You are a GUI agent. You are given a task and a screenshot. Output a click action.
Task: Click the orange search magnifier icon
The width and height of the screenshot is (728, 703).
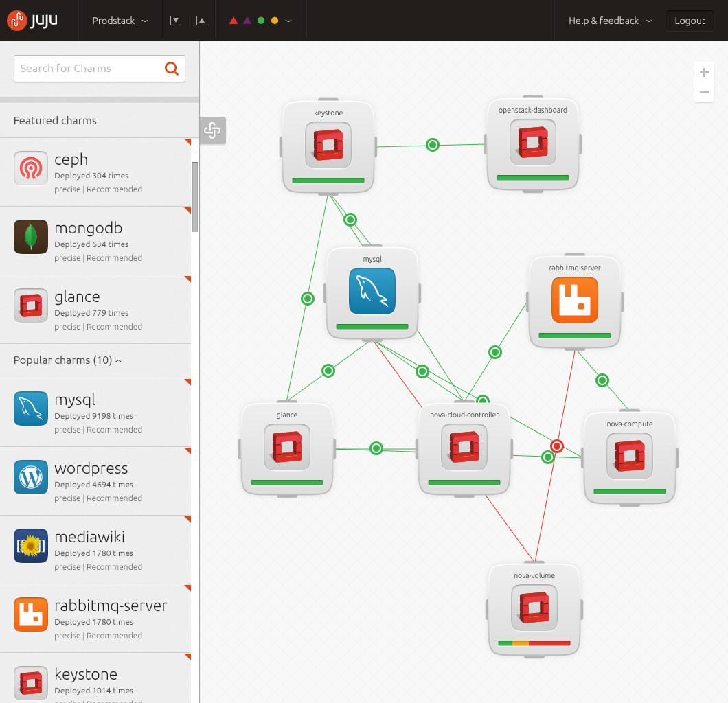click(171, 69)
